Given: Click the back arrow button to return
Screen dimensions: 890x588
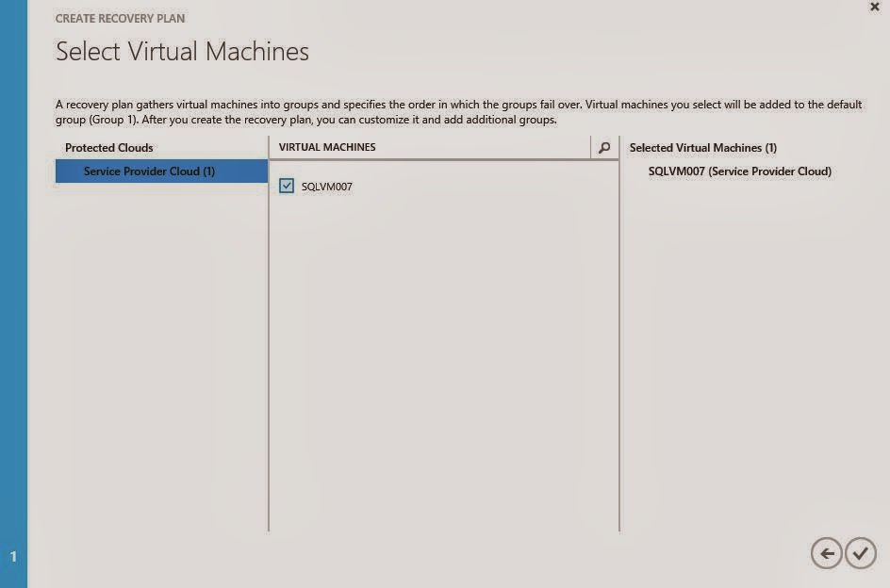Looking at the screenshot, I should tap(826, 554).
